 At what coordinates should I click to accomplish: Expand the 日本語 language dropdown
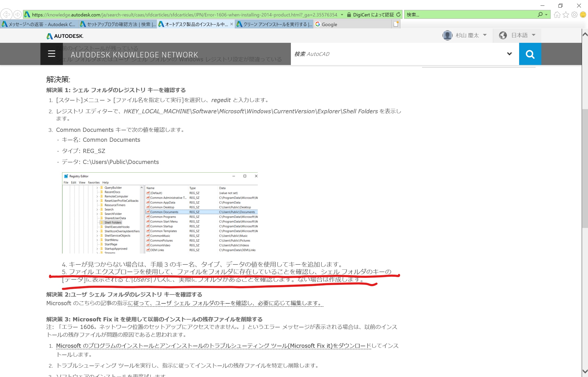tap(533, 35)
